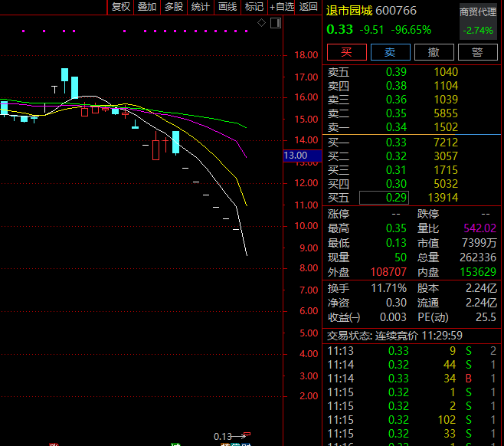Image resolution: width=504 pixels, height=446 pixels.
Task: Select the 11:13 trade tick row
Action: pos(411,351)
